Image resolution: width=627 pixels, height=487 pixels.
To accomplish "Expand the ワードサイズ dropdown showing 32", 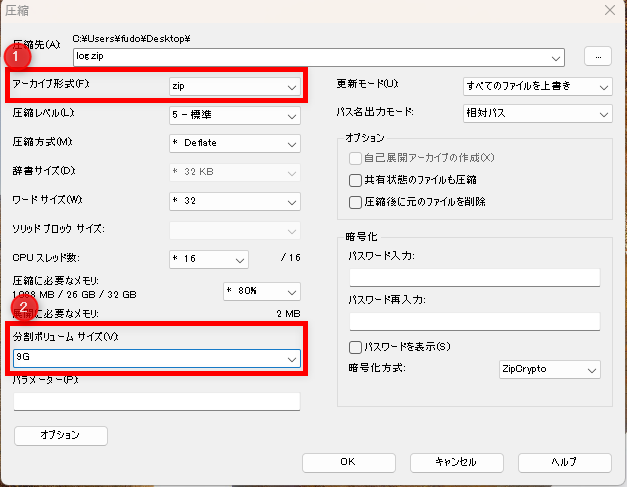I will [234, 201].
